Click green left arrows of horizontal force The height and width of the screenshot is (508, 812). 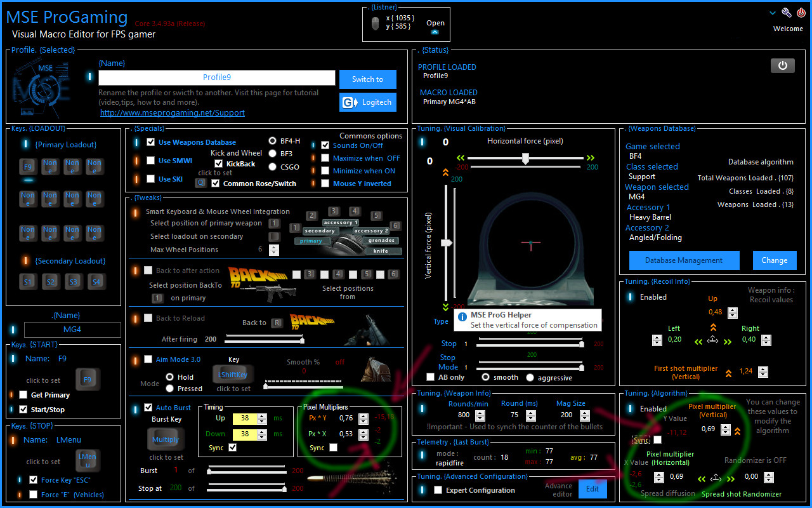(461, 157)
